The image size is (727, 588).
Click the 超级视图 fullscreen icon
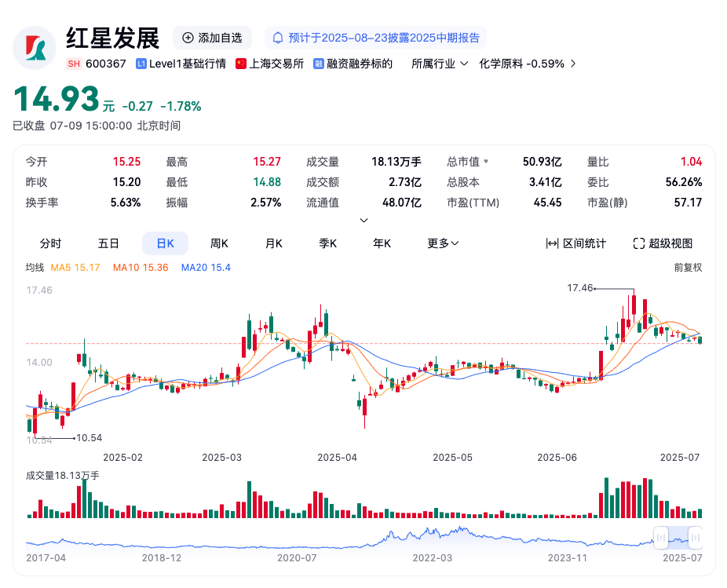click(639, 243)
